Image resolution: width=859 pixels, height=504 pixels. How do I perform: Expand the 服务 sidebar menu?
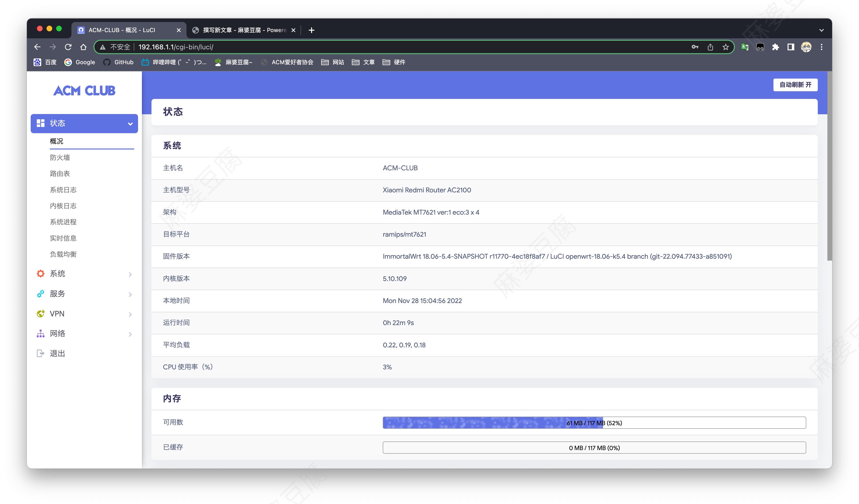[x=84, y=294]
